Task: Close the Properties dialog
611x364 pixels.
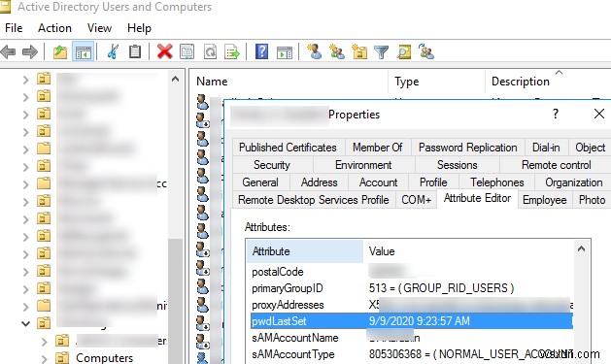Action: pos(599,115)
